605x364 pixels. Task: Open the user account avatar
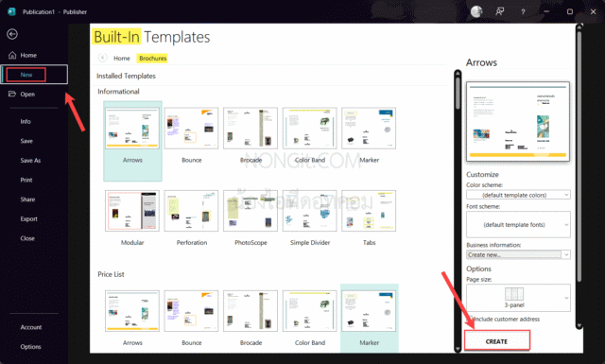[476, 11]
